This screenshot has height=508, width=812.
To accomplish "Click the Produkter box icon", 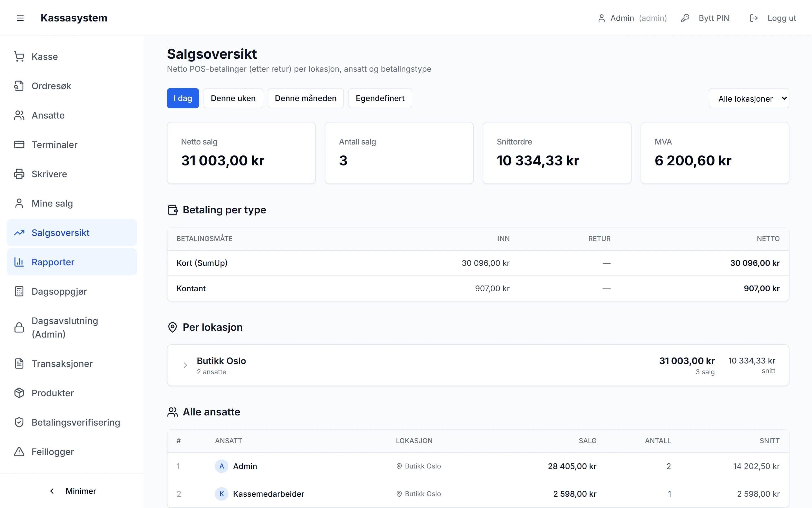I will (x=19, y=393).
